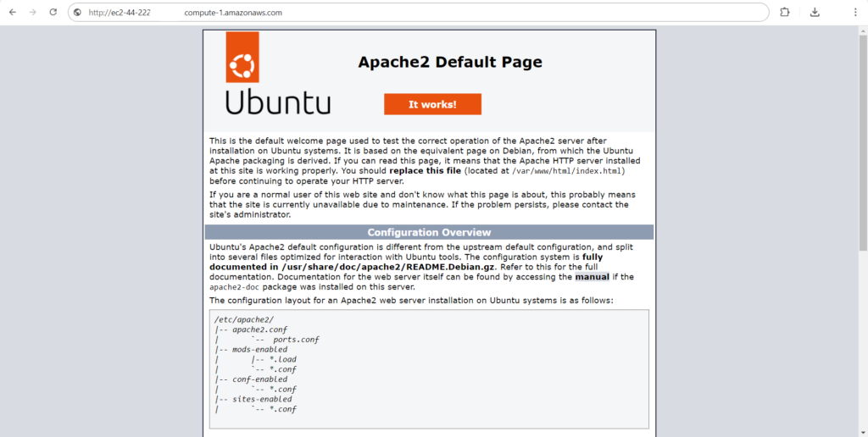Click the '/var/www/html/index.html' path text
Image resolution: width=868 pixels, height=437 pixels.
(x=568, y=171)
